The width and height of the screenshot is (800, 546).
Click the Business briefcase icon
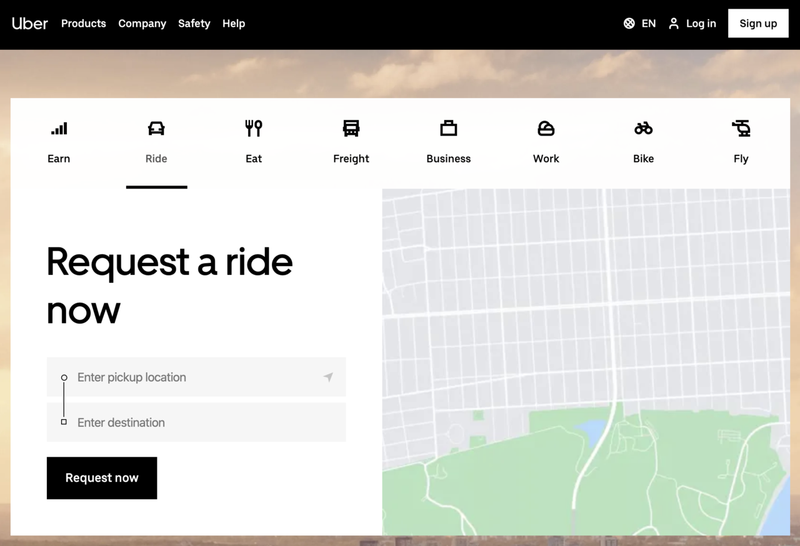(448, 129)
